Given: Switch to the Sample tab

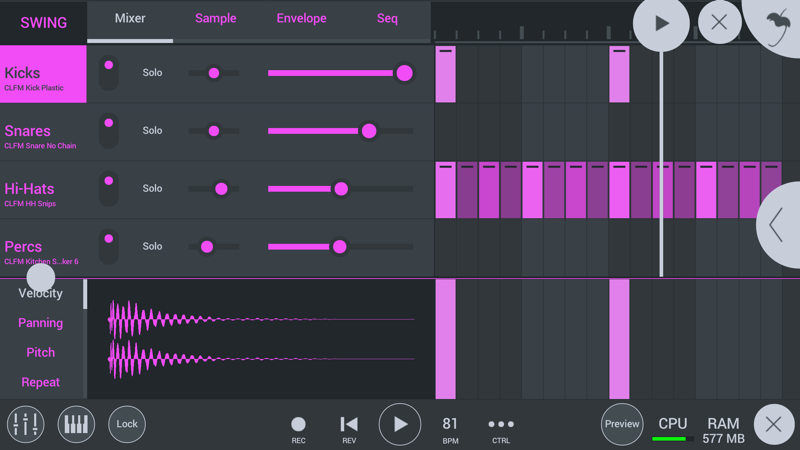Looking at the screenshot, I should [215, 19].
